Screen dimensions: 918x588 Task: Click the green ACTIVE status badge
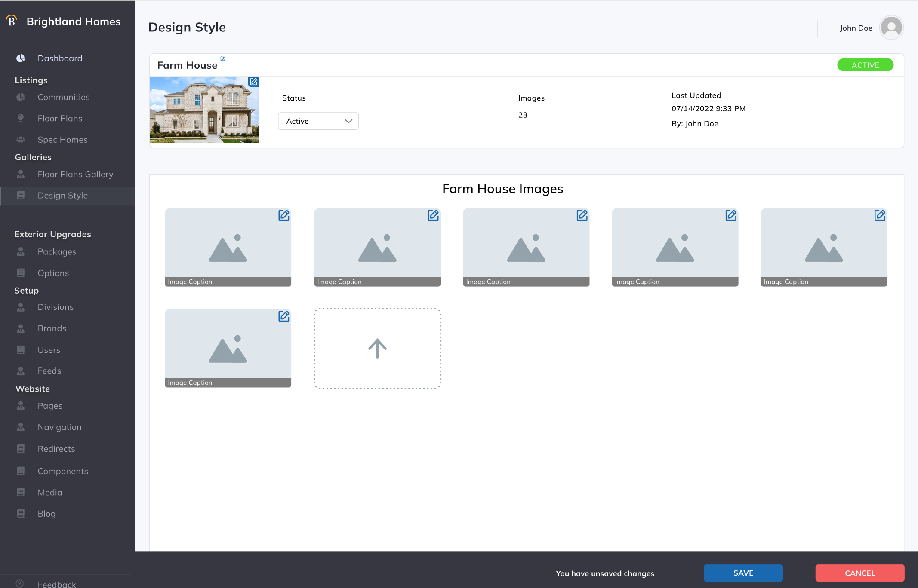pyautogui.click(x=865, y=65)
